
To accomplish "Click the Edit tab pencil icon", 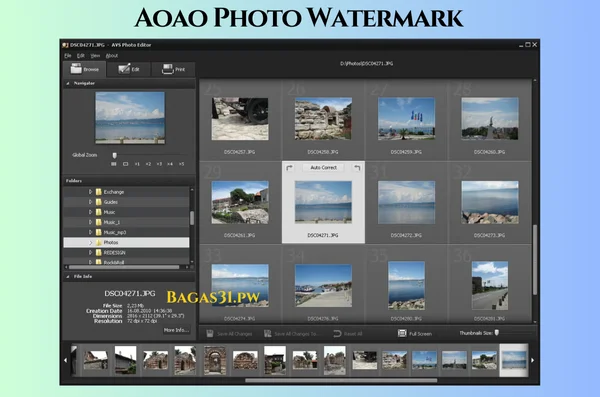I will (124, 69).
